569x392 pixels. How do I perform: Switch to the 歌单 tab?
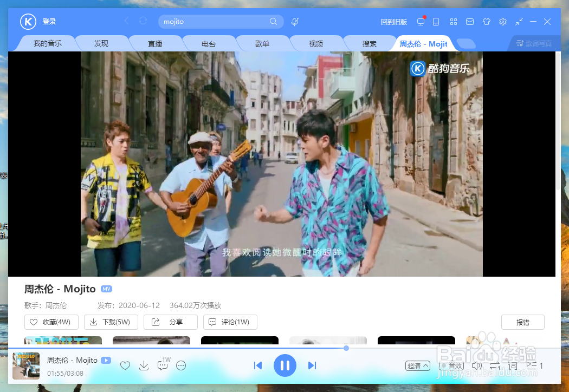(x=262, y=43)
